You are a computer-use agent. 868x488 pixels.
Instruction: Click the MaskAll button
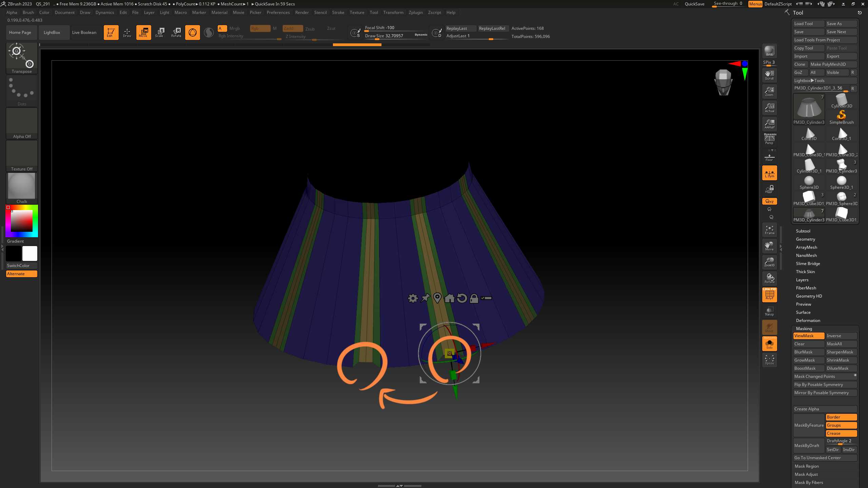pos(841,344)
